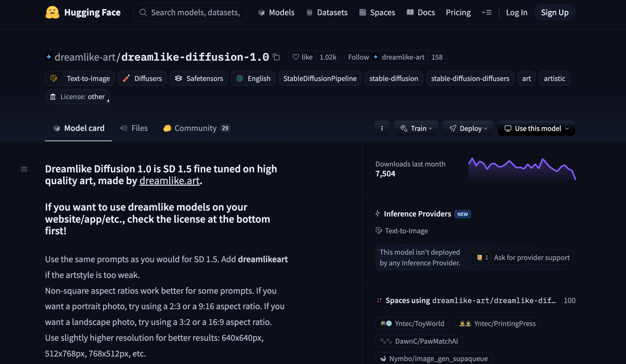Open the Community tab

point(196,128)
